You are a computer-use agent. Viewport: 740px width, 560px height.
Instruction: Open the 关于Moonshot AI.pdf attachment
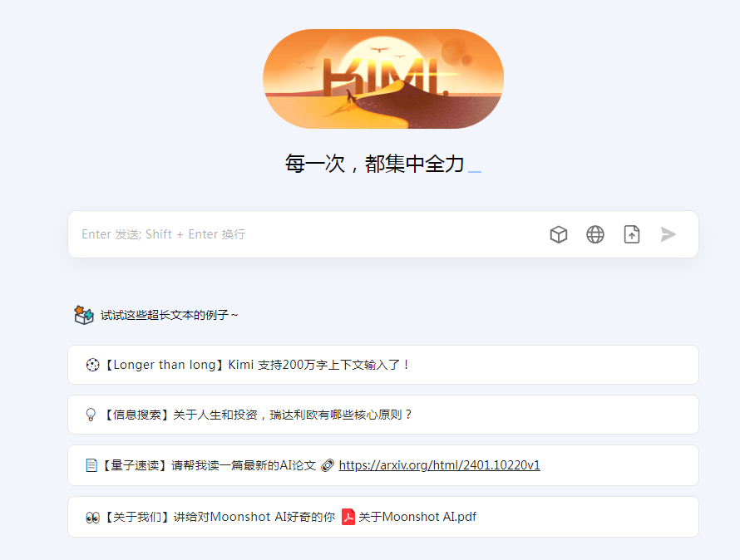pyautogui.click(x=417, y=517)
